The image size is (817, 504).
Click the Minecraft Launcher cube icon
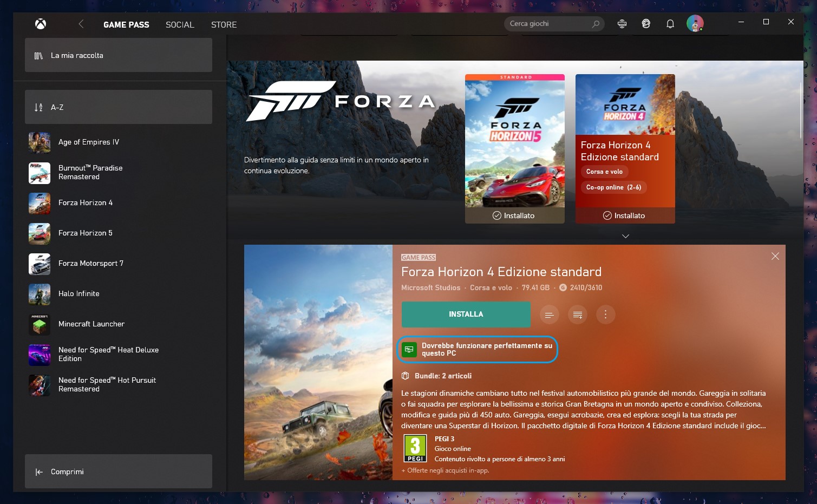[40, 325]
